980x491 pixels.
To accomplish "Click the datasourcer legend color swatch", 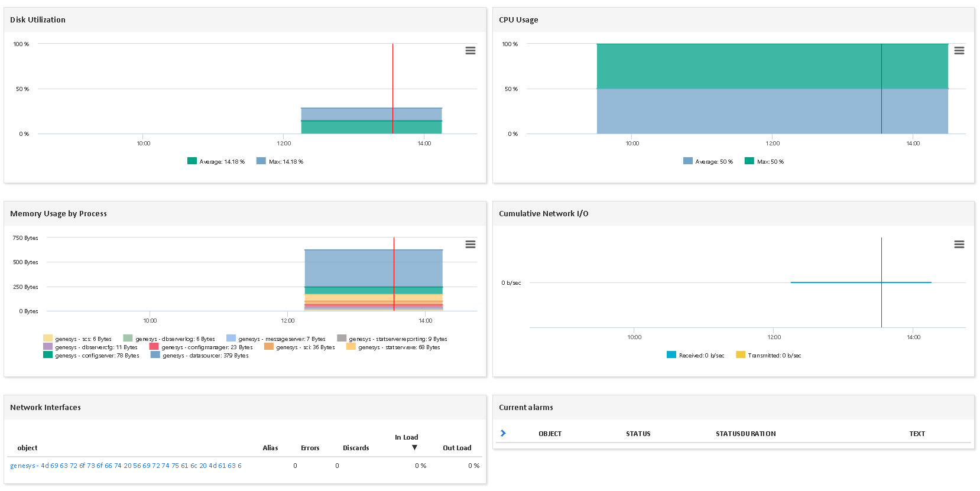I will pos(155,355).
